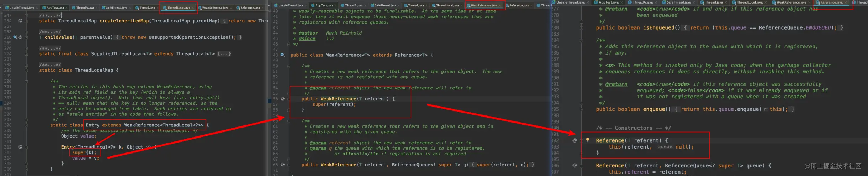This screenshot has width=868, height=176.
Task: Collapse the Reference(T referent) constructor fold
Action: click(581, 140)
